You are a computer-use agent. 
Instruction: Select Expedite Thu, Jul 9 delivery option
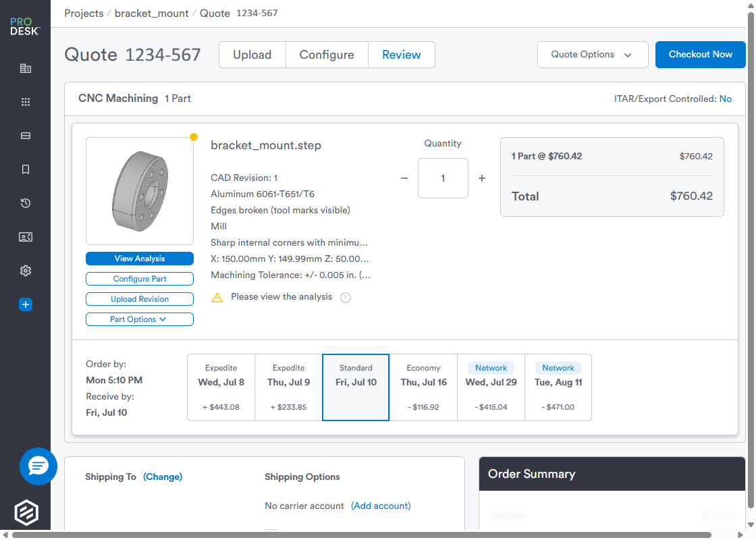click(288, 387)
